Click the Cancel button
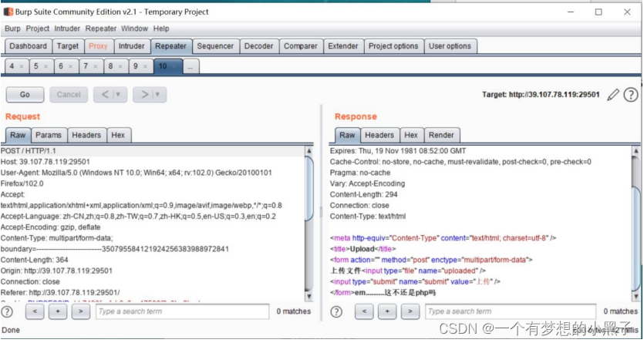This screenshot has width=644, height=343. [x=69, y=95]
